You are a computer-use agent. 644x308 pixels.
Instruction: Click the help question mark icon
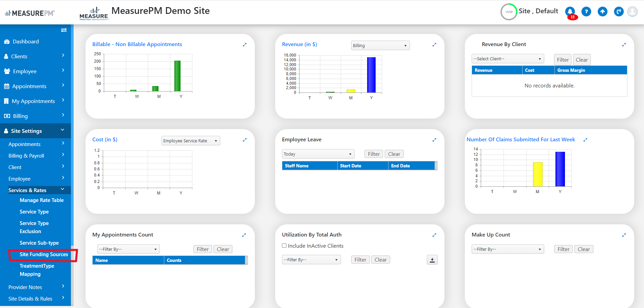pos(586,12)
